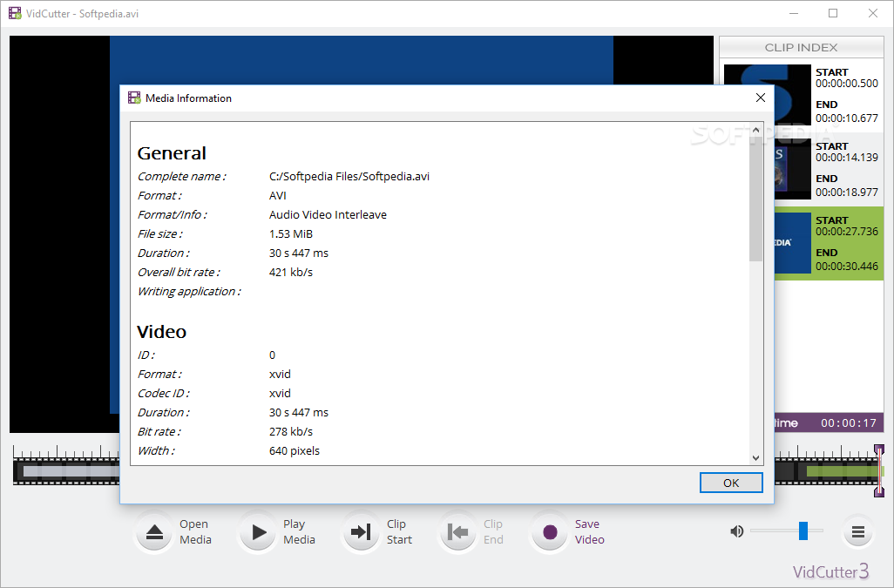Screen dimensions: 894x588
Task: Click the video bit rate 278 kb/s
Action: coord(291,431)
